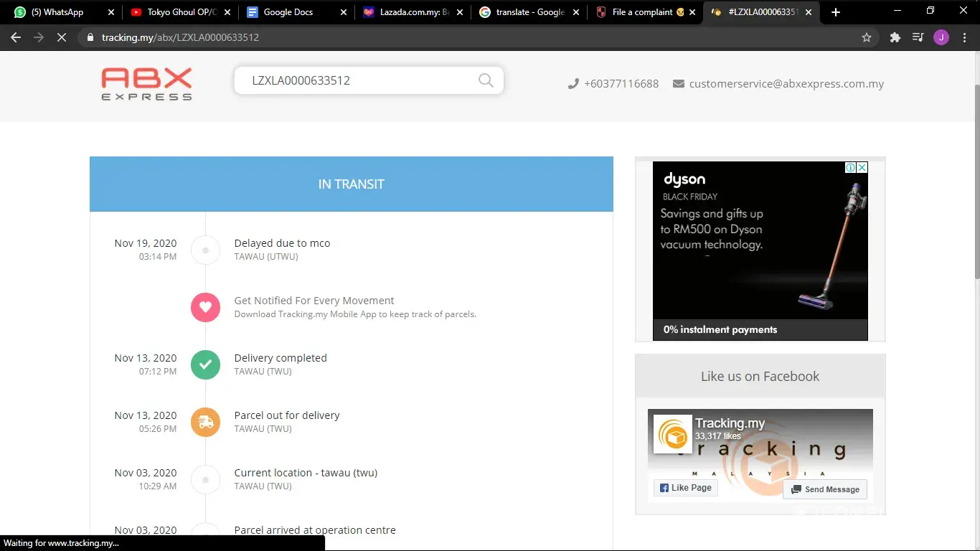Bookmark this page with star icon

(x=867, y=37)
